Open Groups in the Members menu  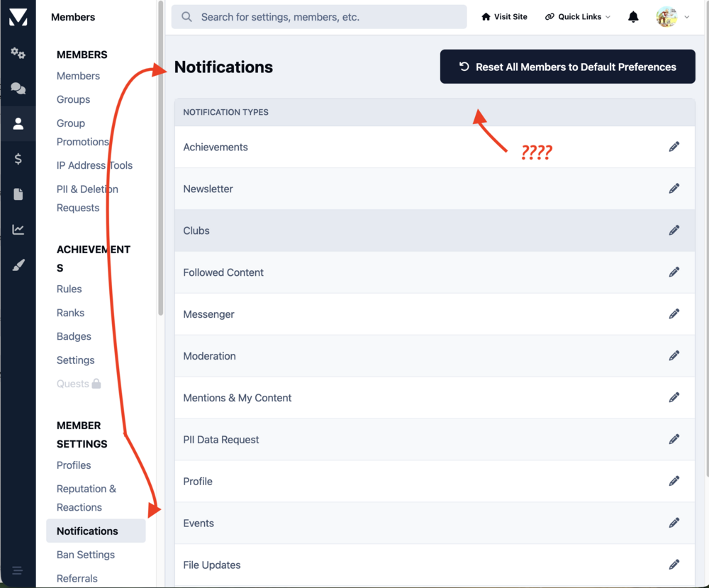[x=73, y=99]
